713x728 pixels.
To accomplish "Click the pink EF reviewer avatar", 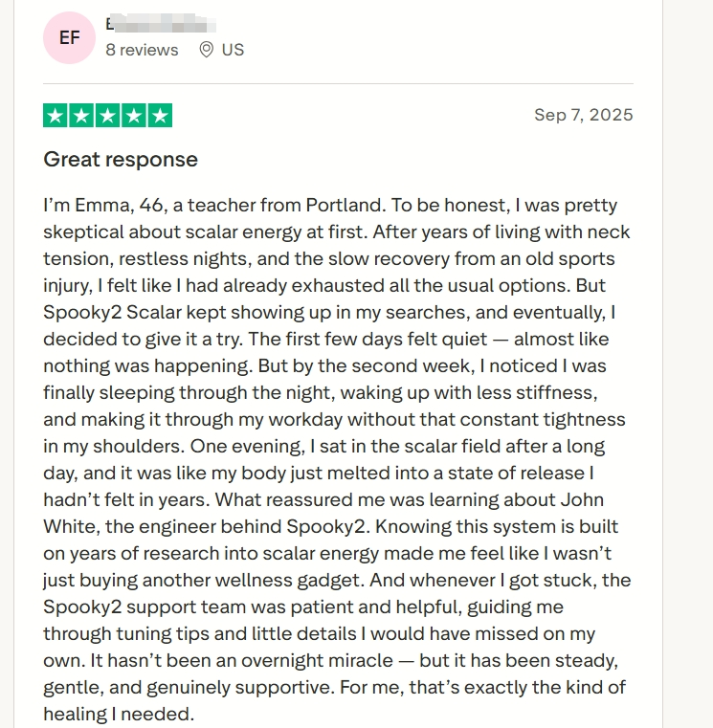I will (x=70, y=38).
